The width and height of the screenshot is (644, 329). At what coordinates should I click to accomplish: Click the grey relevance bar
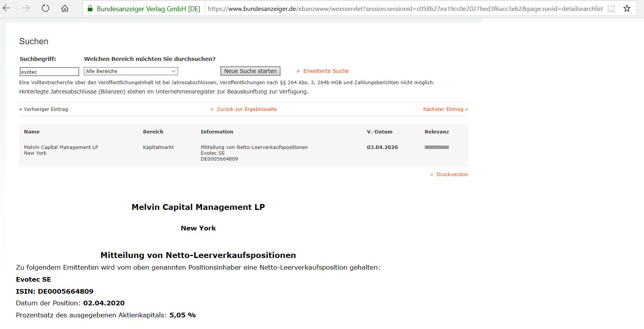tap(437, 147)
